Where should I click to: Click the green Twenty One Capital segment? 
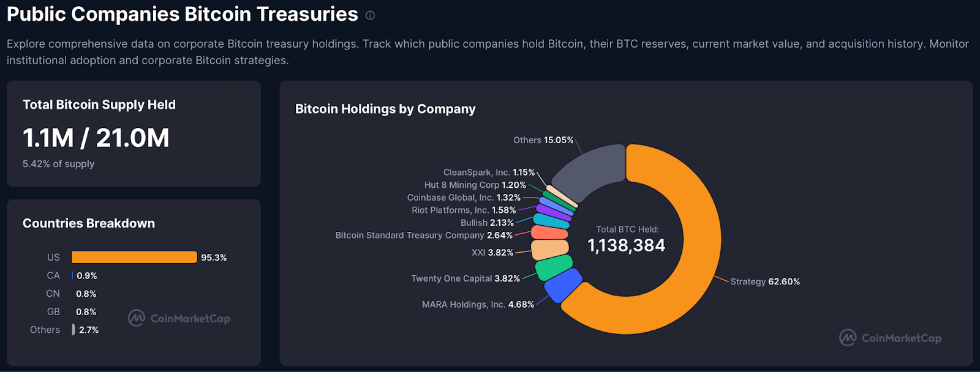point(554,267)
